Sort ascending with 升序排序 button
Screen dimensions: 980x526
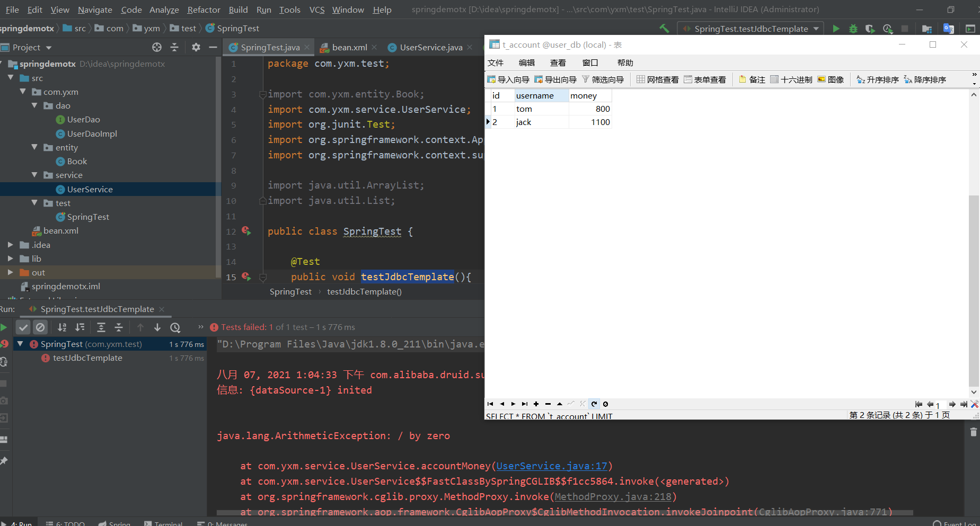click(x=878, y=79)
